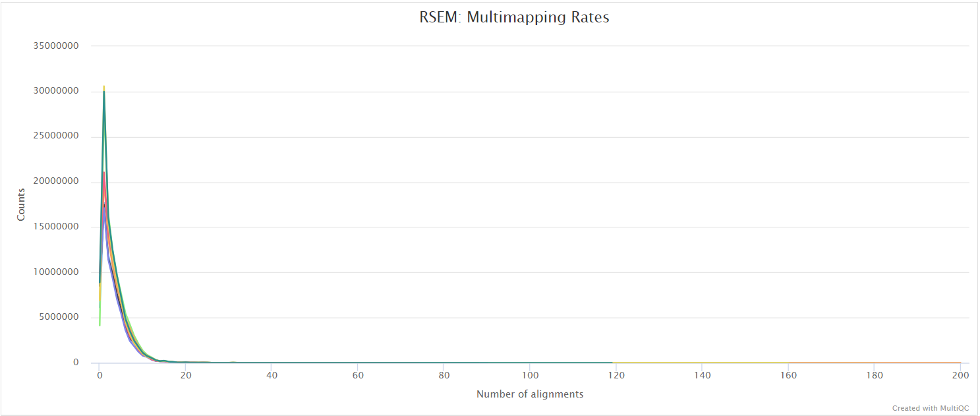The width and height of the screenshot is (980, 416).
Task: Select the '0' tick on the x-axis
Action: 100,374
